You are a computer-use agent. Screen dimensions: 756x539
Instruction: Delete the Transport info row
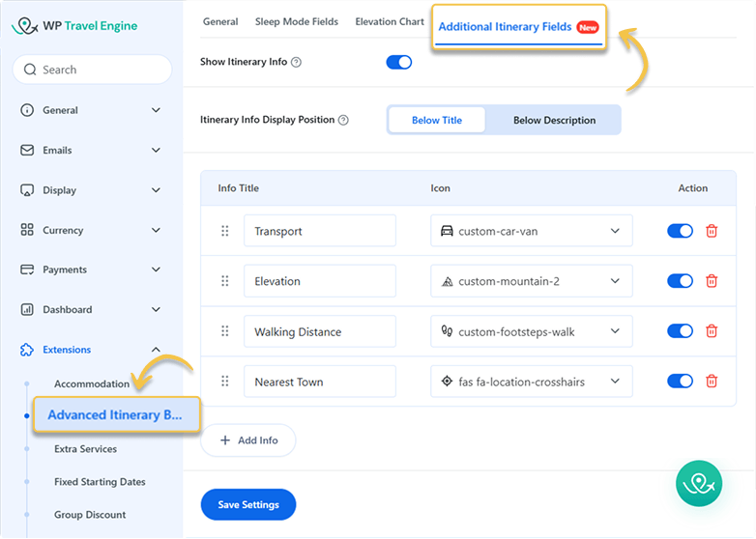coord(712,231)
